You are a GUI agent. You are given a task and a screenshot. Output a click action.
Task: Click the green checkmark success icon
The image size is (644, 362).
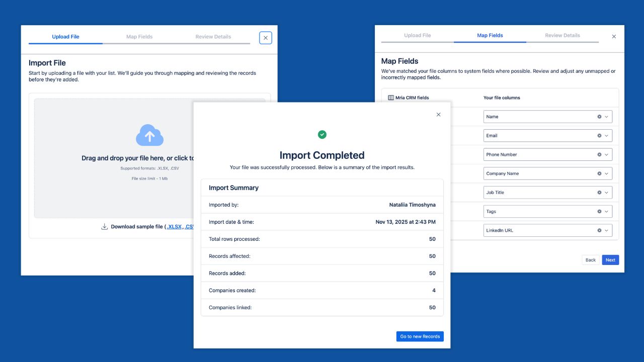[322, 134]
